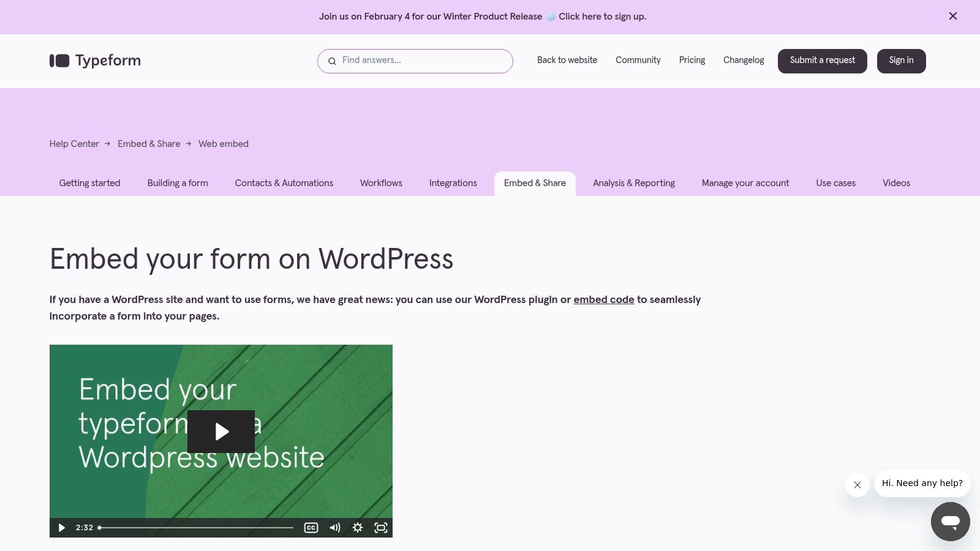The image size is (980, 551).
Task: Click the search magnifier icon
Action: click(x=332, y=61)
